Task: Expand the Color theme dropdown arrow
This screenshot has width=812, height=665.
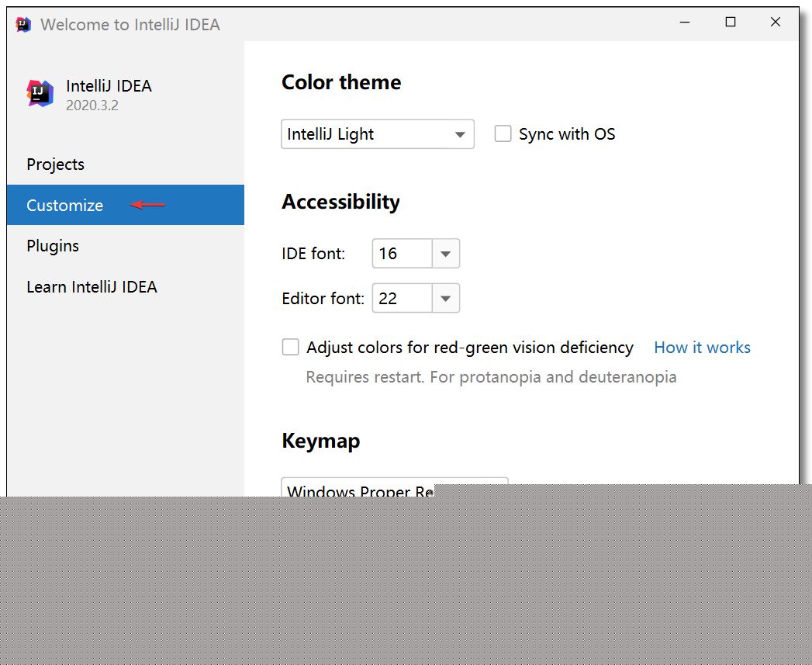Action: [460, 135]
